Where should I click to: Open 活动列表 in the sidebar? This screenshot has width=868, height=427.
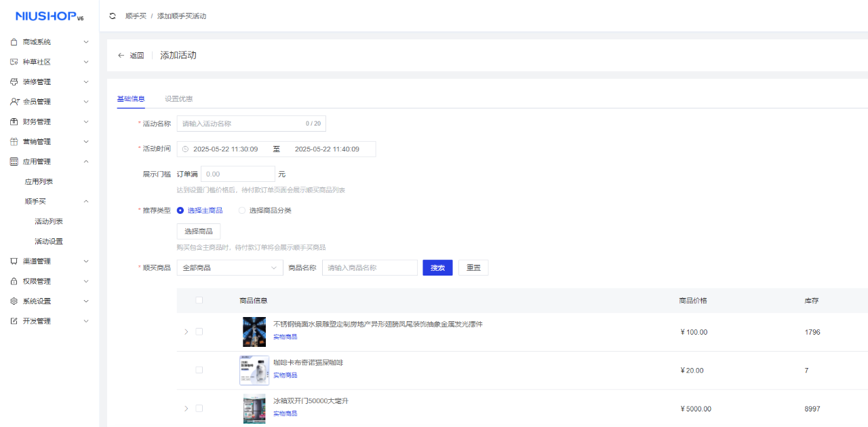[x=49, y=222]
